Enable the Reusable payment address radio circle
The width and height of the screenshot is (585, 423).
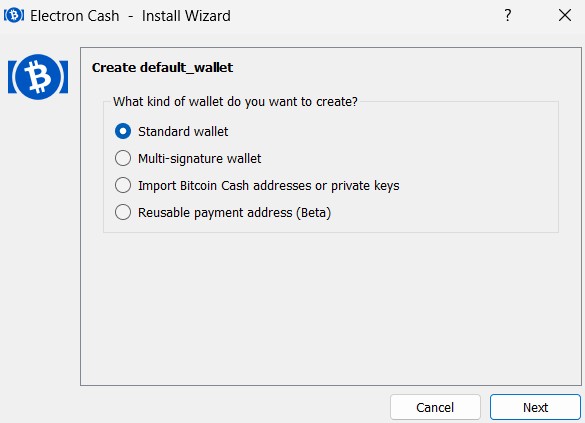[x=123, y=212]
